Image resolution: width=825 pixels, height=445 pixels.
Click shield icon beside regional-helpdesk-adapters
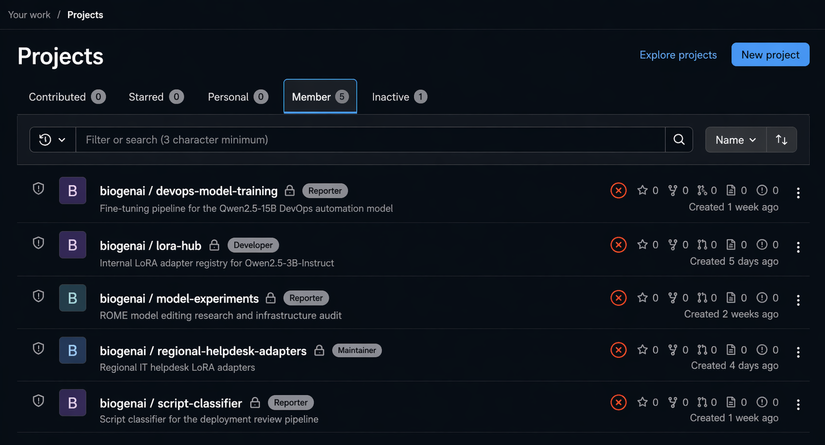tap(38, 348)
